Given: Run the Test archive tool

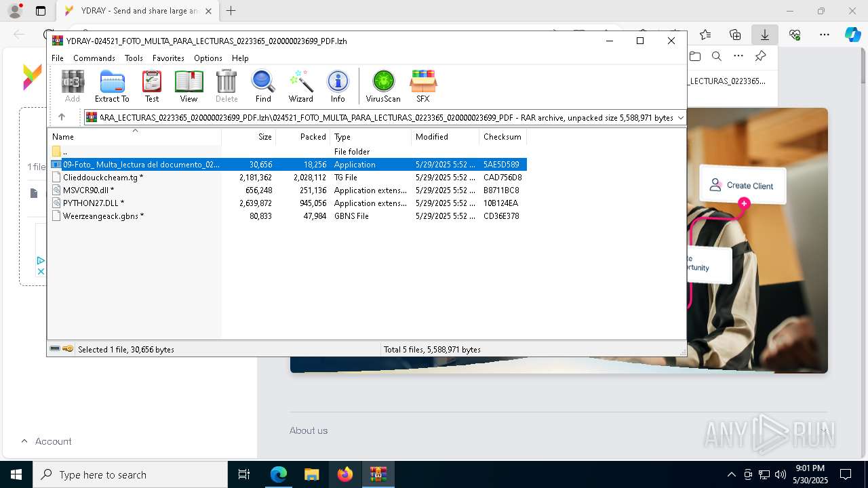Looking at the screenshot, I should click(x=152, y=86).
